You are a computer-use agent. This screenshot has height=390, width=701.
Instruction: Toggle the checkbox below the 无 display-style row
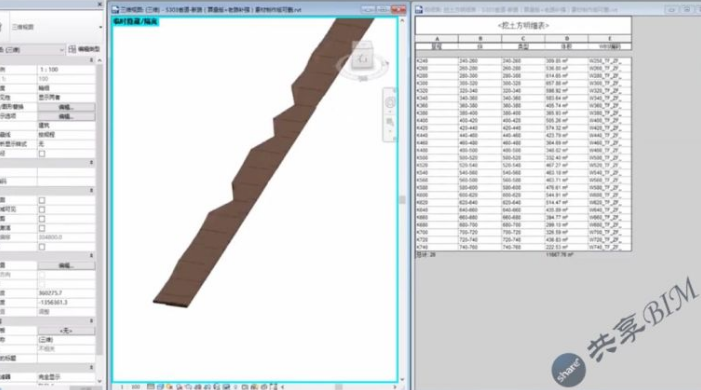tap(42, 153)
